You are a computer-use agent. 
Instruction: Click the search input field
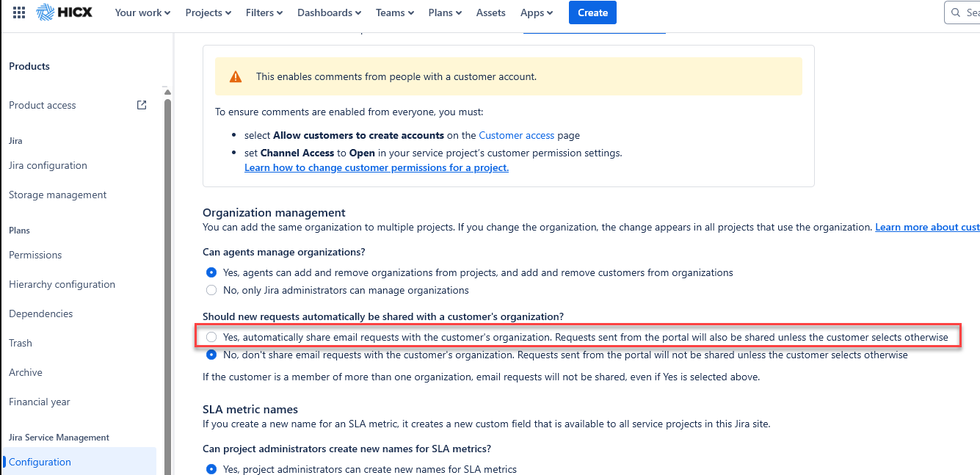(x=962, y=12)
